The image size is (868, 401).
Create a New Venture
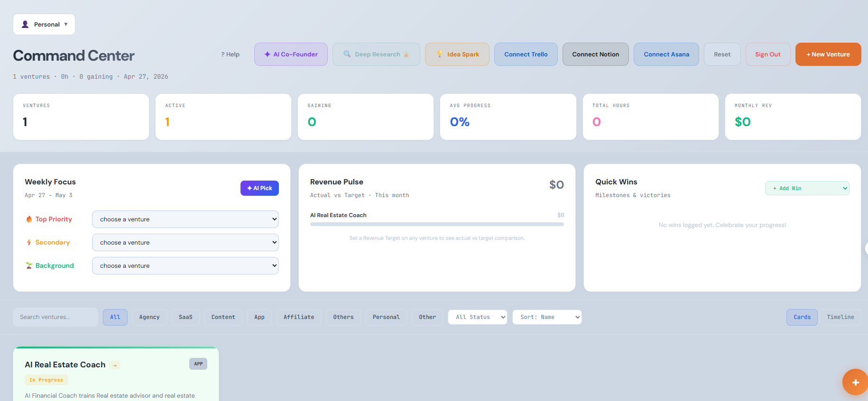[828, 55]
